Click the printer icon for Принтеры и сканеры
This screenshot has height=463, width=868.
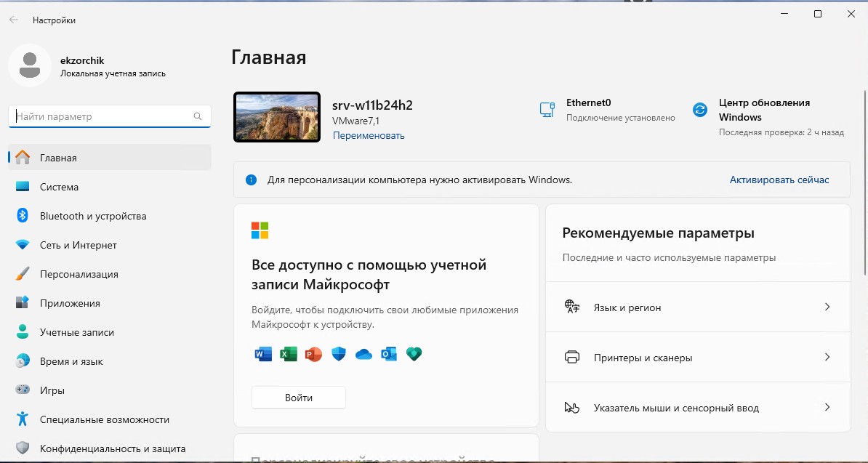coord(572,357)
